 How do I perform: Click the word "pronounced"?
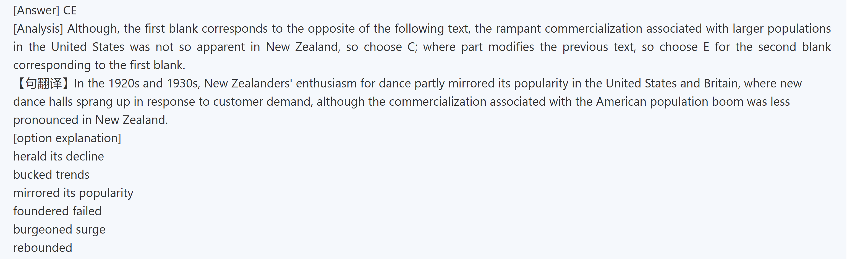pos(46,120)
